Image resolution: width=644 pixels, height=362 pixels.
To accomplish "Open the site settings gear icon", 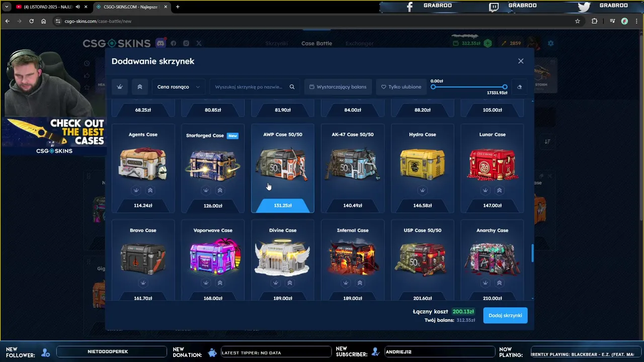I will pos(550,43).
